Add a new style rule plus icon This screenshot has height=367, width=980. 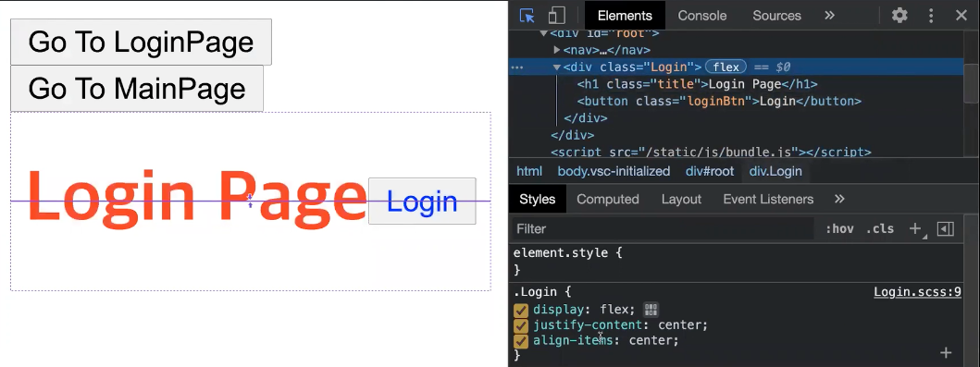(915, 229)
